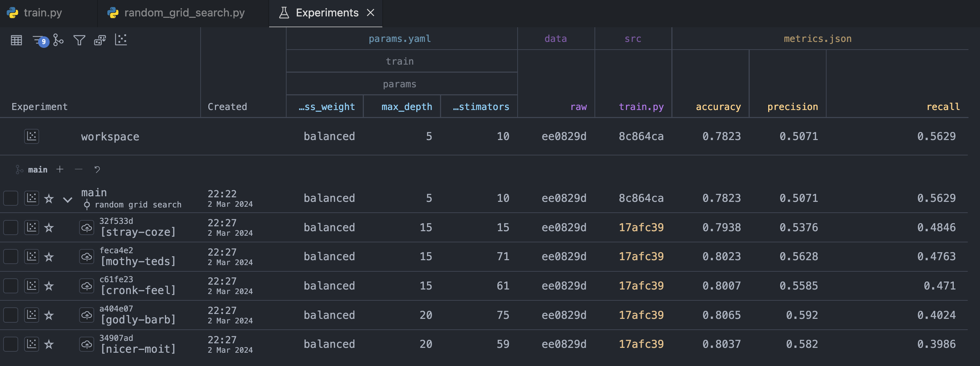
Task: Open sorts icon with badge 9
Action: [39, 40]
